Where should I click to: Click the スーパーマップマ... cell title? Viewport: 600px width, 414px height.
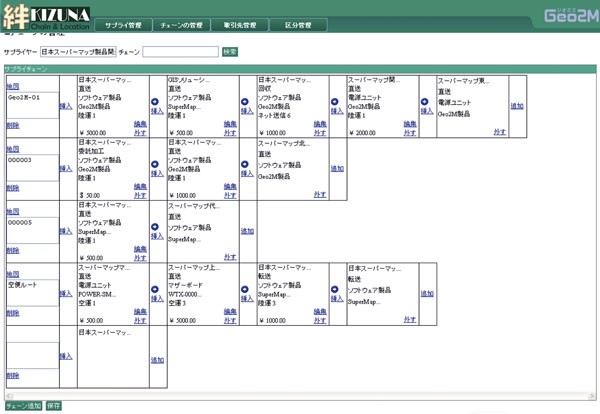pyautogui.click(x=104, y=267)
